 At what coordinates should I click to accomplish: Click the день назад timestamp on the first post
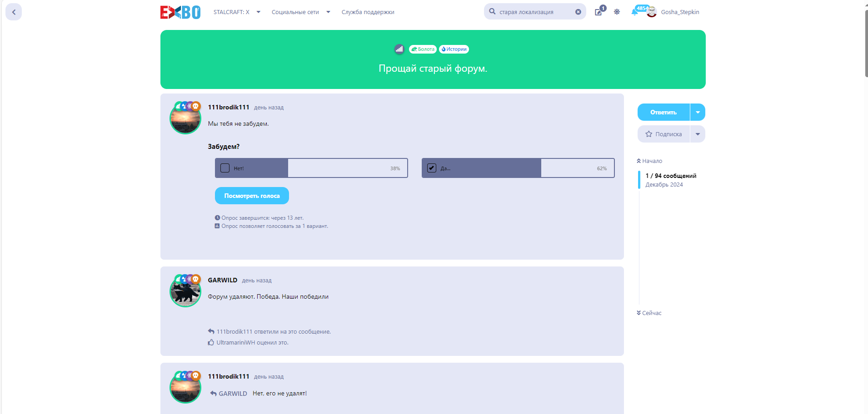coord(269,108)
